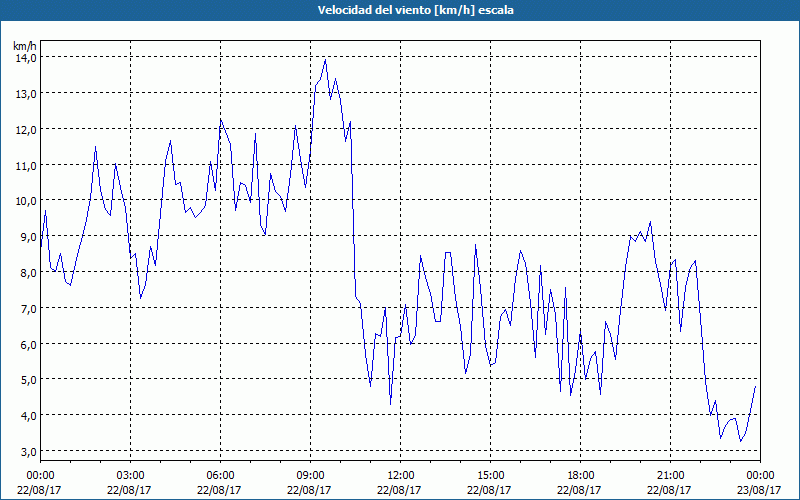Click the 3,0 y-axis label

coord(28,452)
